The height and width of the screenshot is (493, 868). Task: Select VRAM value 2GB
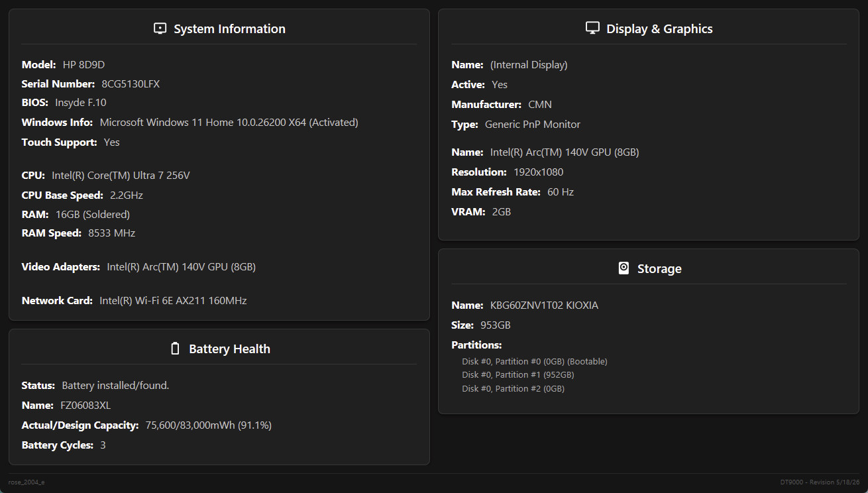[x=501, y=212]
